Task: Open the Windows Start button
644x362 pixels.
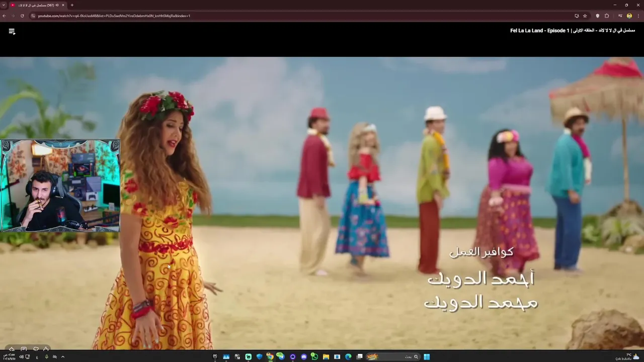Action: (427, 357)
